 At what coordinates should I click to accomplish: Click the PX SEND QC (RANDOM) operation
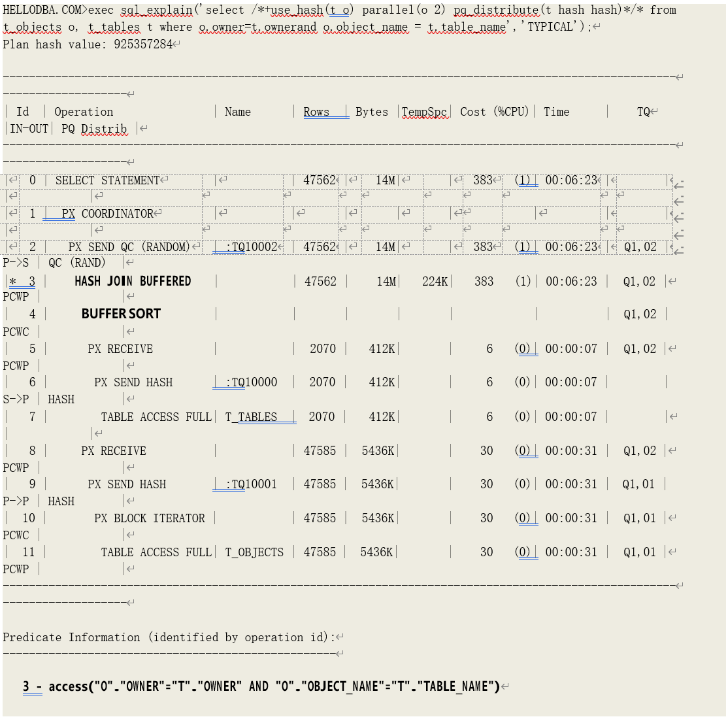(129, 247)
